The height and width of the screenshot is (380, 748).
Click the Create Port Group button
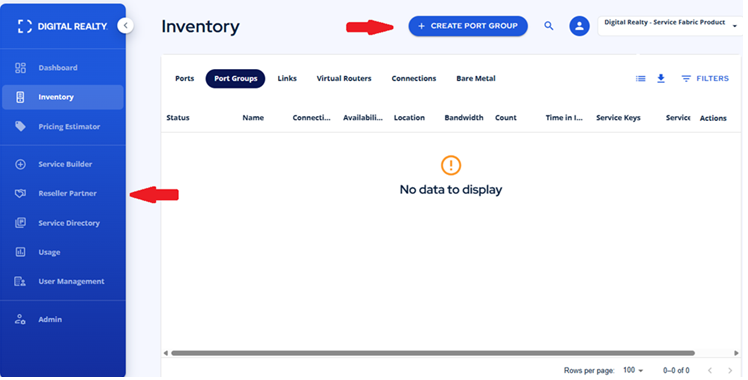[468, 26]
